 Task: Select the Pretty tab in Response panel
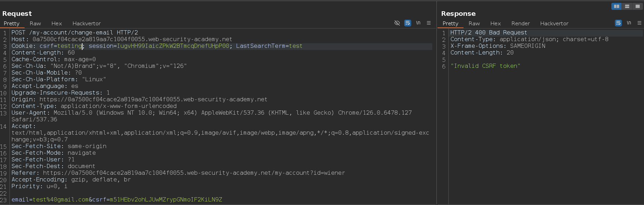451,24
